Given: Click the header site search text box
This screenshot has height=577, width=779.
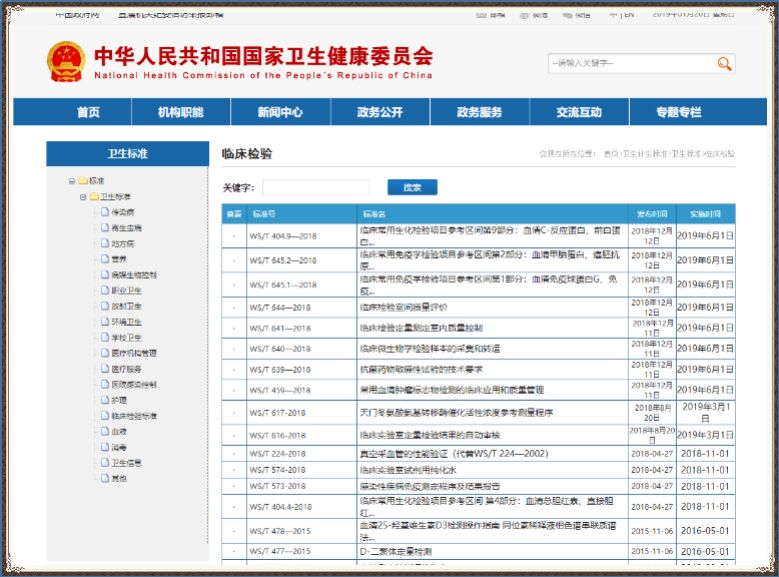Looking at the screenshot, I should pyautogui.click(x=630, y=64).
